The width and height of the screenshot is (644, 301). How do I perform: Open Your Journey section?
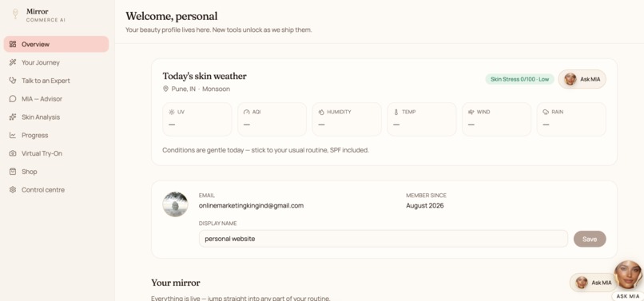tap(56, 62)
